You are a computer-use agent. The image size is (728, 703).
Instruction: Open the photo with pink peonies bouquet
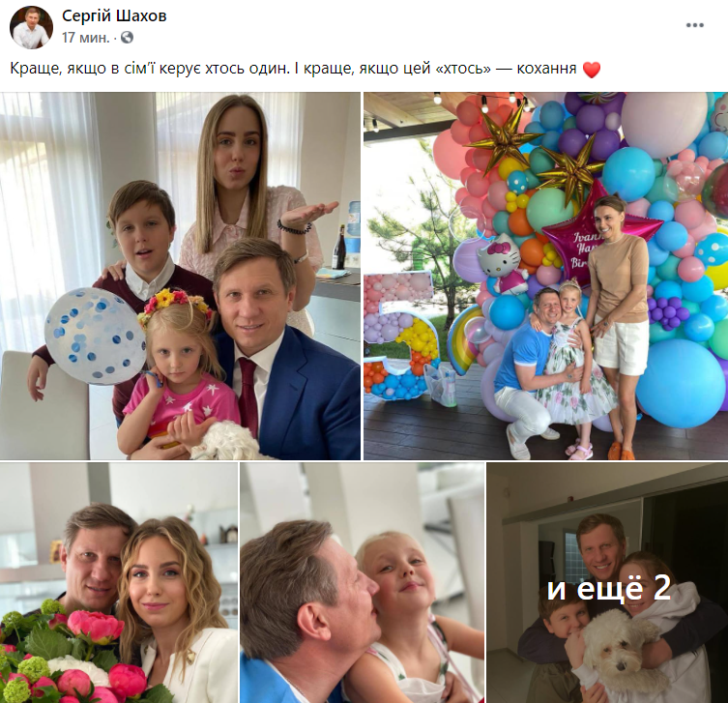[x=119, y=583]
